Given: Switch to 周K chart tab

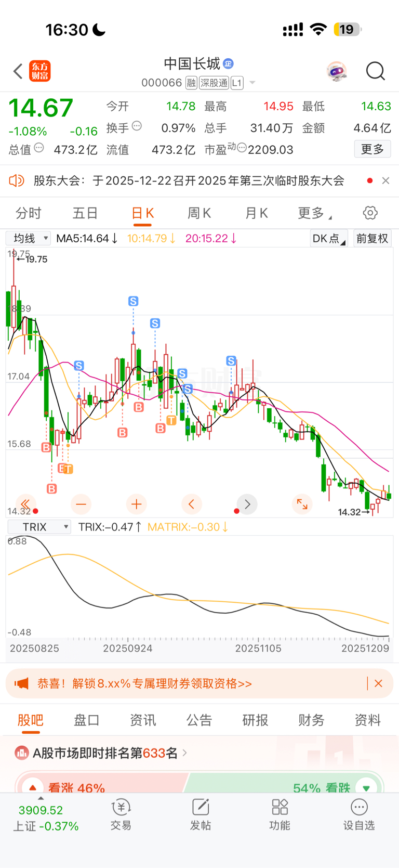Looking at the screenshot, I should pos(199,213).
